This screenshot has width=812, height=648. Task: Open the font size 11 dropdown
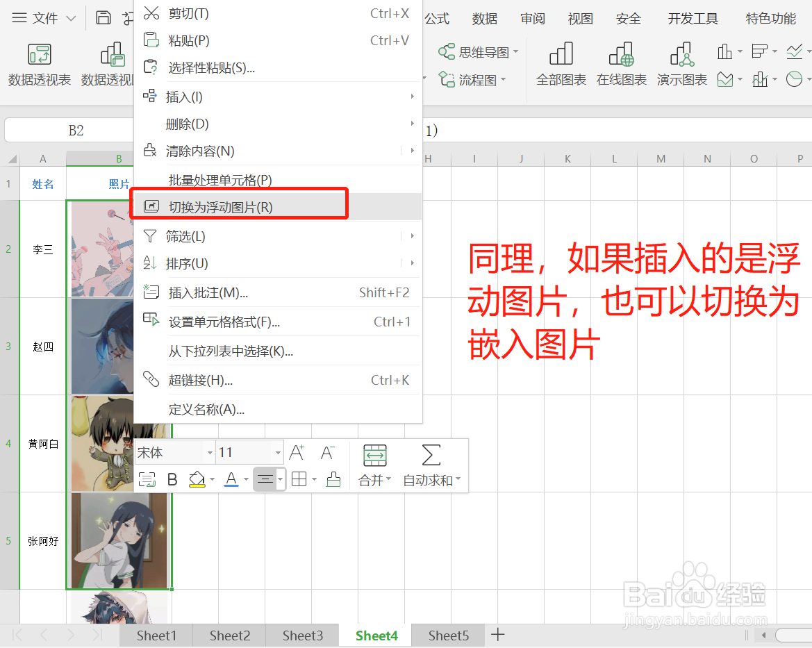click(278, 453)
